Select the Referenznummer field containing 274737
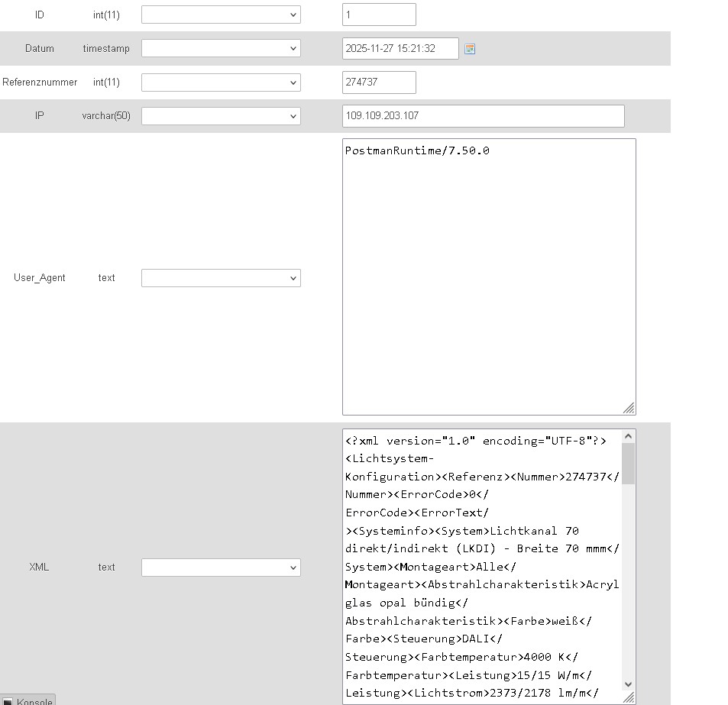 pyautogui.click(x=379, y=82)
